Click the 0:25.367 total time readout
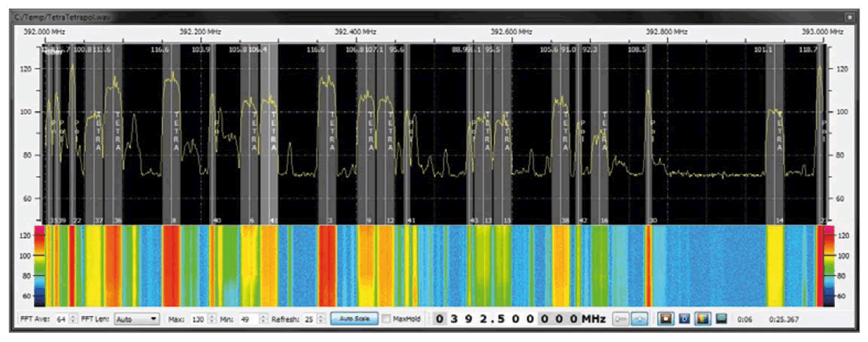Viewport: 868px width, 342px height. [782, 319]
